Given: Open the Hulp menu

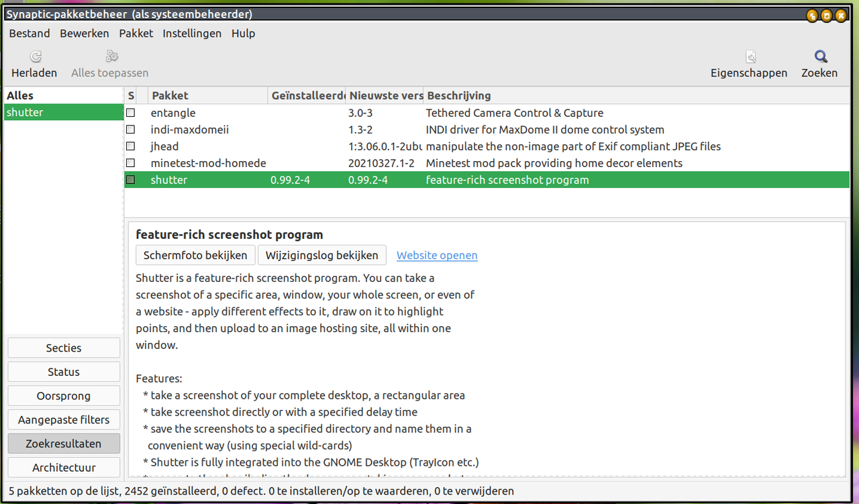Looking at the screenshot, I should (x=243, y=33).
